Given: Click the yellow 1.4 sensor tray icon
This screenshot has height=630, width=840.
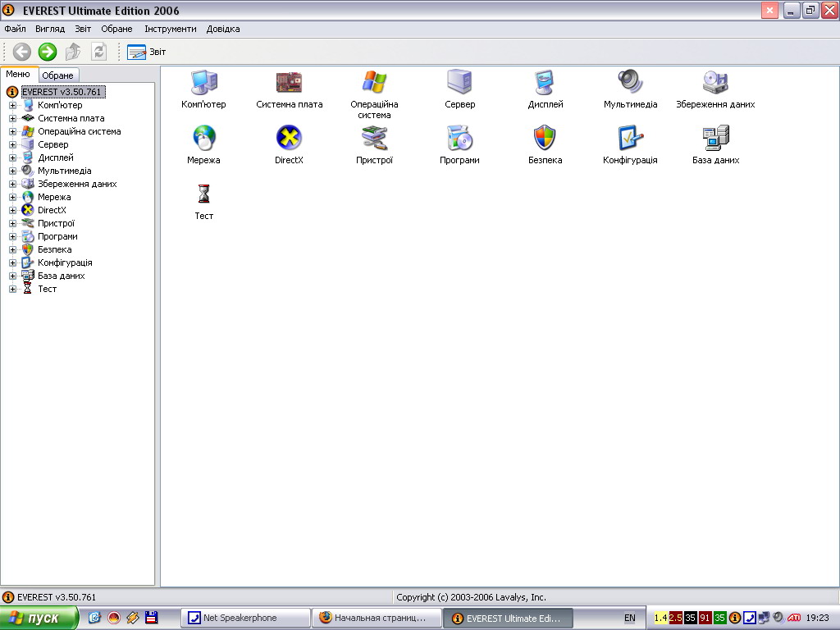Looking at the screenshot, I should (x=660, y=619).
